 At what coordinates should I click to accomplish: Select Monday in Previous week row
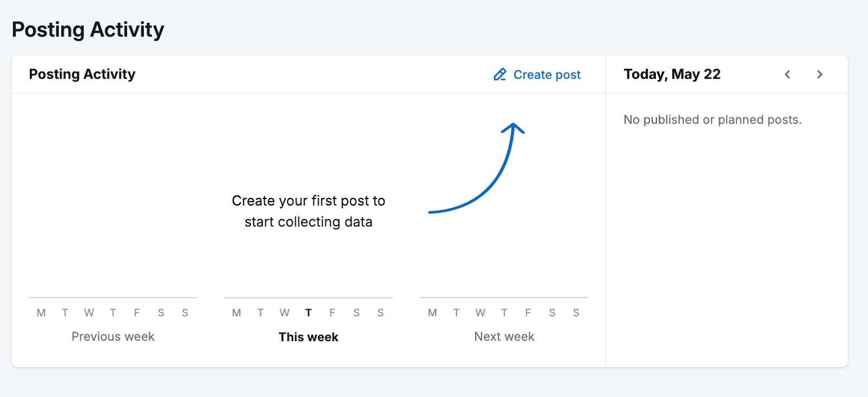coord(40,312)
